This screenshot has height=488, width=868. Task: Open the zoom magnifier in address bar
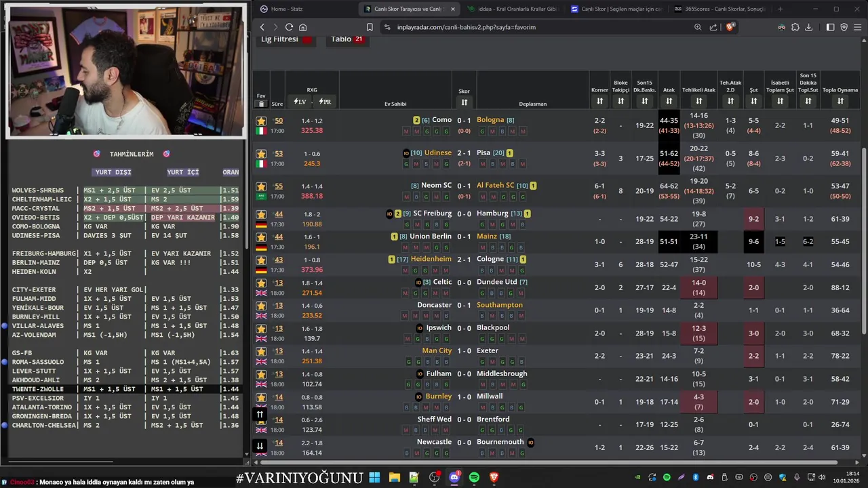tap(698, 27)
